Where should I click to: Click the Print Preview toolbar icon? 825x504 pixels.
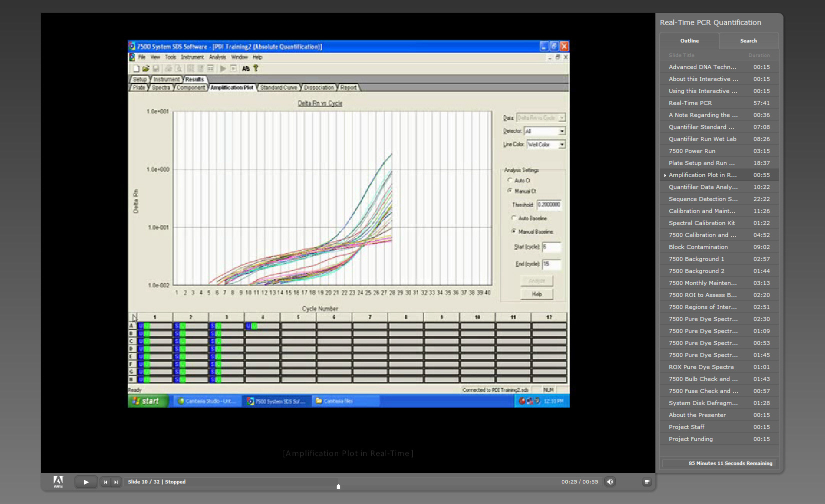178,68
